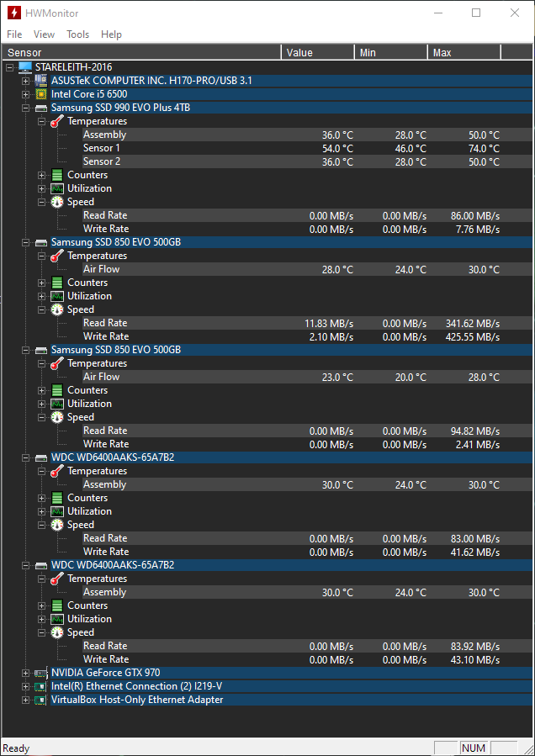The image size is (535, 756).
Task: Click the 20.0 °C minimum Air Flow value
Action: (411, 377)
